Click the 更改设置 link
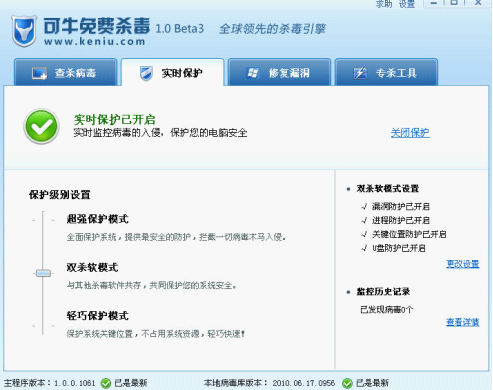The height and width of the screenshot is (390, 493). (463, 264)
